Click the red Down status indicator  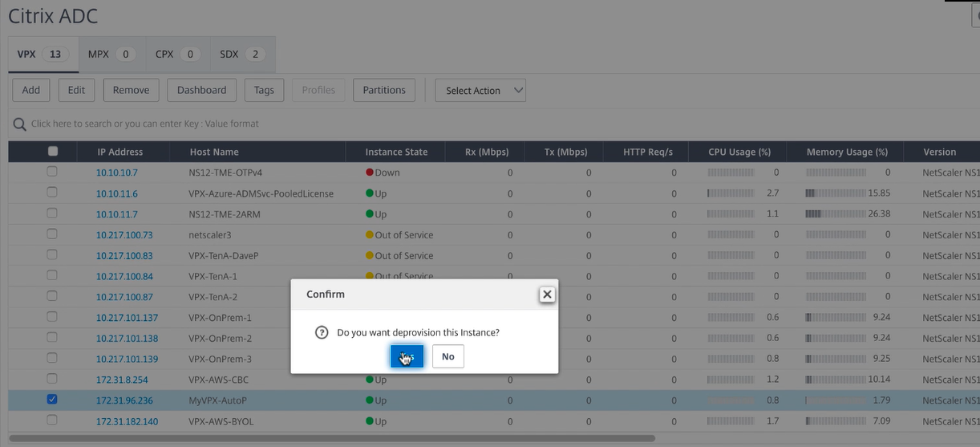[x=370, y=173]
